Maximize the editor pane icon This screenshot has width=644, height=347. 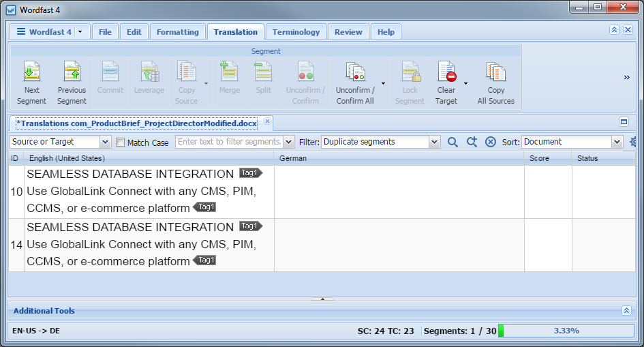(x=624, y=121)
